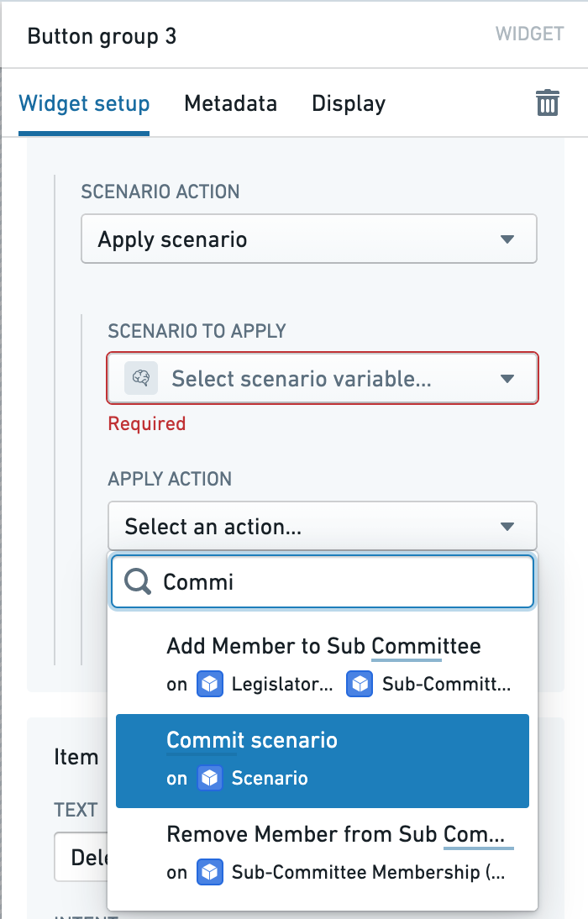588x919 pixels.
Task: Click the Button group 3 widget title
Action: click(102, 36)
